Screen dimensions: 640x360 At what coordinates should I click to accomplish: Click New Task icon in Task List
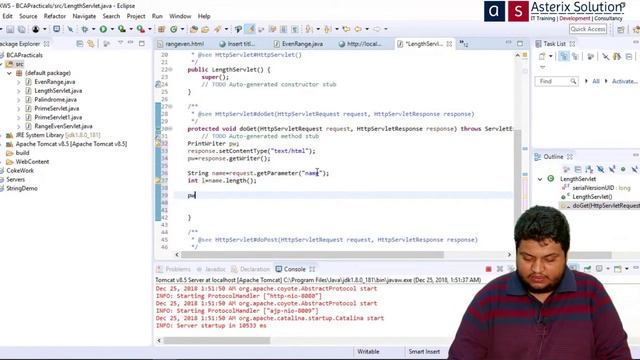coord(542,56)
